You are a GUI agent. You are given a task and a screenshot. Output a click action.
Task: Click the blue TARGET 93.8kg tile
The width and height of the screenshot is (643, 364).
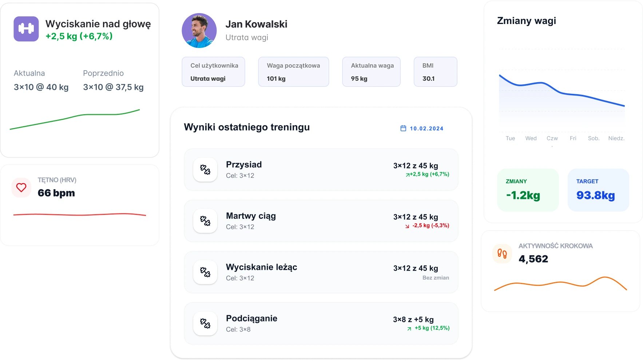pos(599,190)
